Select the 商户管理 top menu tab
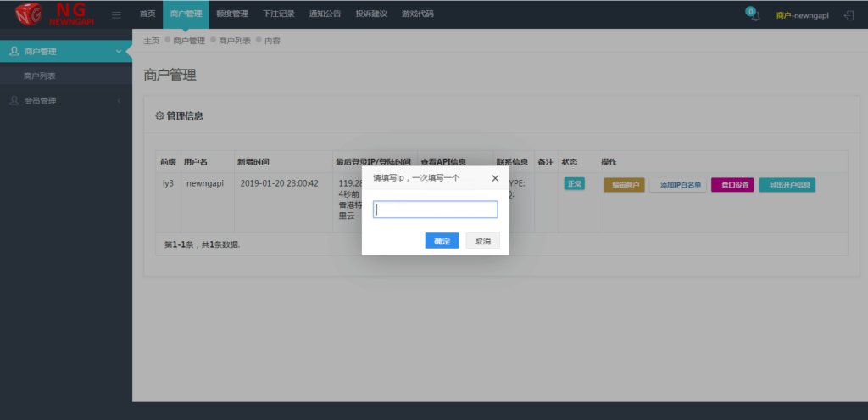This screenshot has width=868, height=420. click(x=186, y=14)
